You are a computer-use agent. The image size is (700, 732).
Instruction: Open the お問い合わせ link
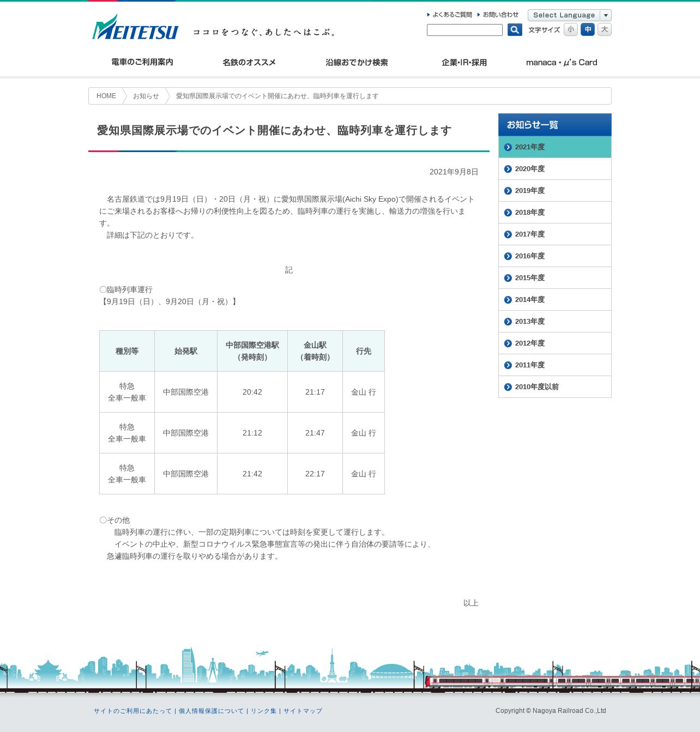[x=498, y=15]
